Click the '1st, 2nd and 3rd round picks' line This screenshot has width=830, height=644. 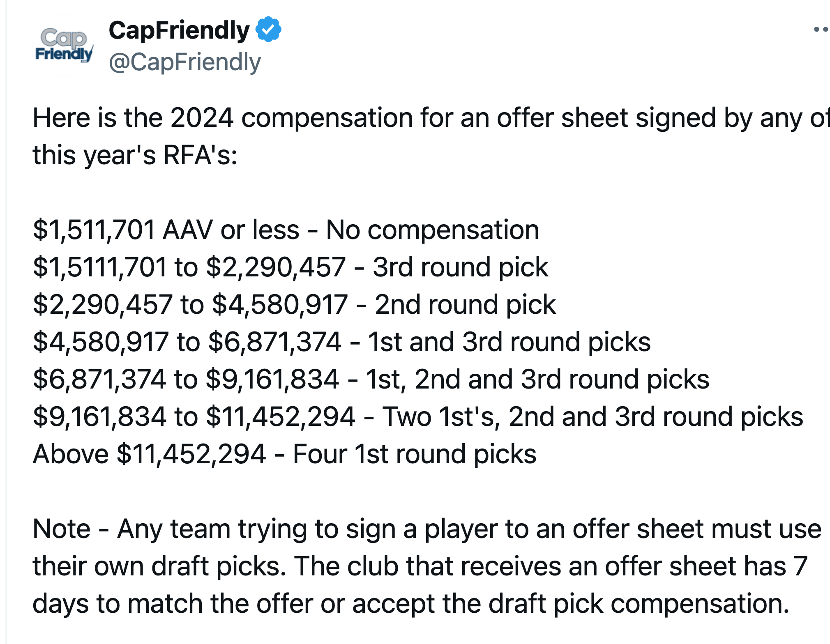coord(371,379)
